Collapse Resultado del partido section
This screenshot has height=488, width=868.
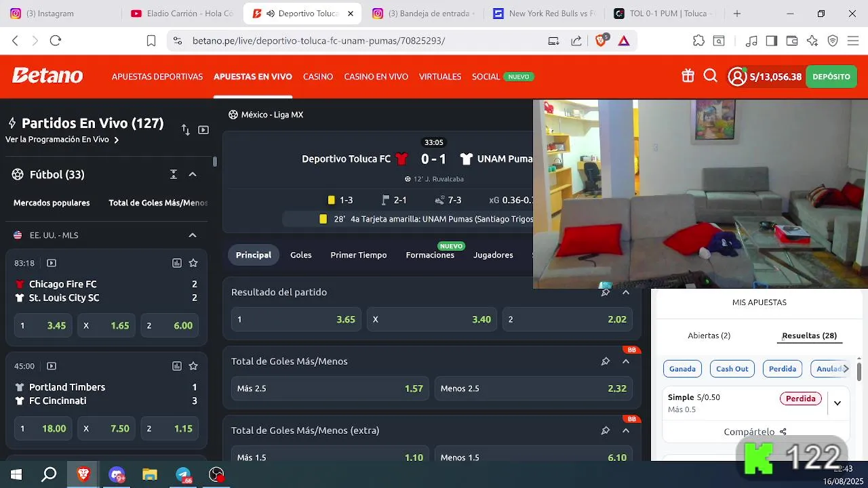626,292
